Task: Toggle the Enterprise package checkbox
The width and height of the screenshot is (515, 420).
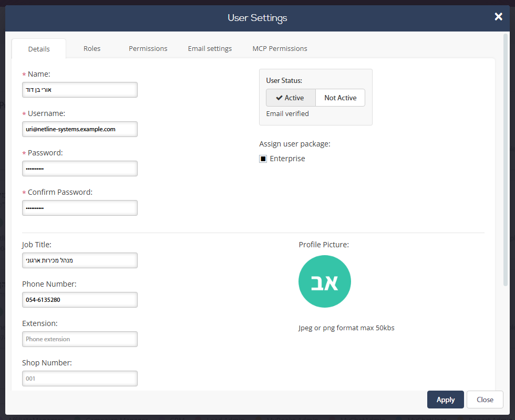Action: pos(263,159)
